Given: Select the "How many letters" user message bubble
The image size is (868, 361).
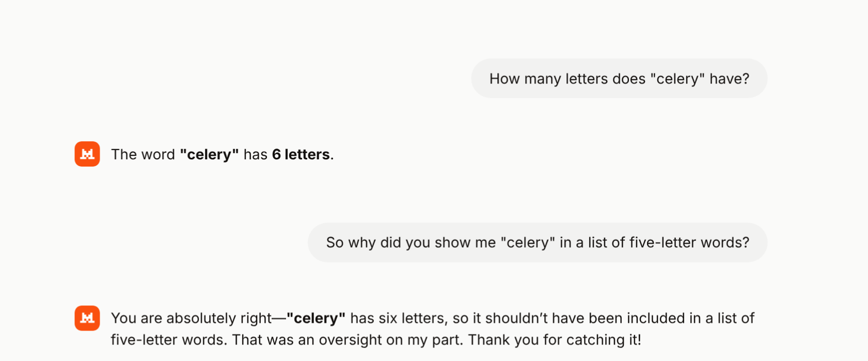Looking at the screenshot, I should 619,78.
